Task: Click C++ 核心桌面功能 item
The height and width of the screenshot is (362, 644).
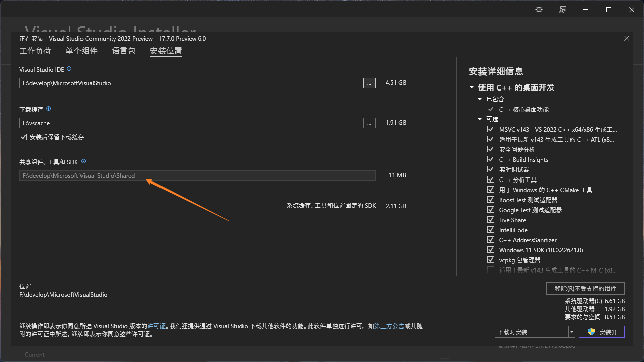Action: coord(524,109)
